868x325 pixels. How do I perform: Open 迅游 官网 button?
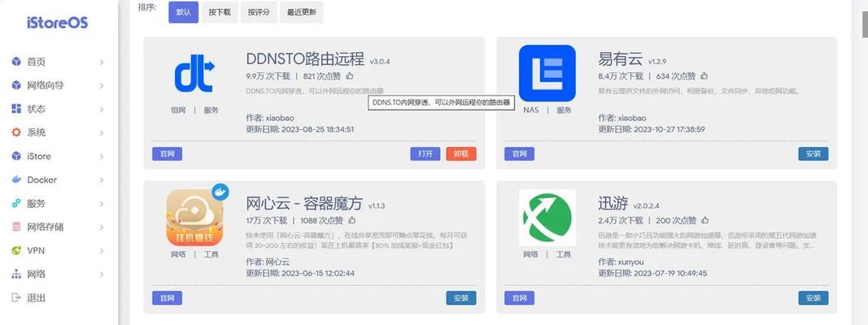click(519, 298)
